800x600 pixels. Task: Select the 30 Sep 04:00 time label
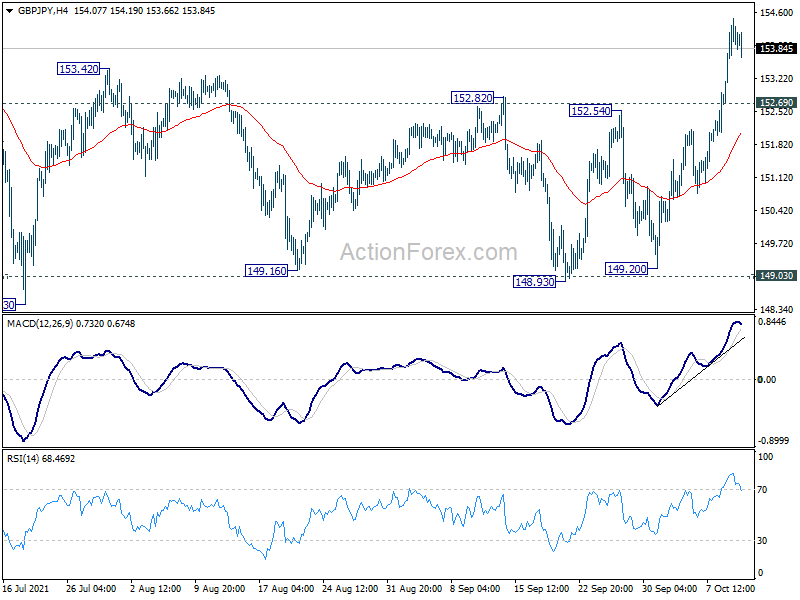[x=669, y=589]
